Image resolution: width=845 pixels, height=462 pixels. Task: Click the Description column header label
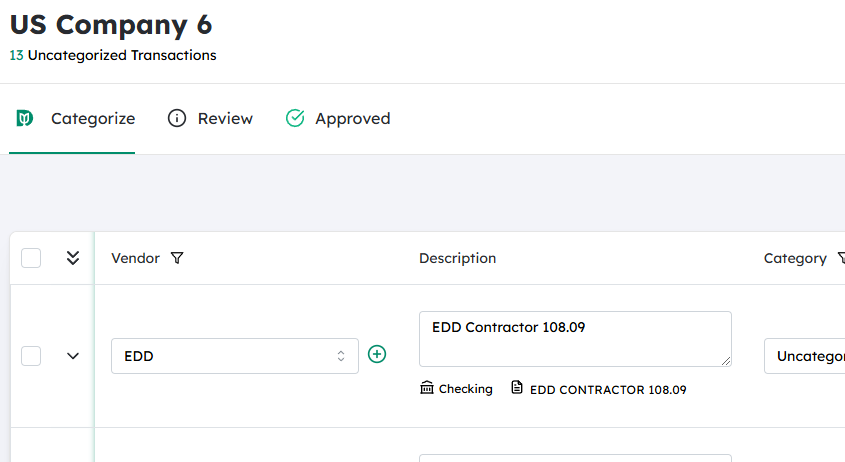457,258
